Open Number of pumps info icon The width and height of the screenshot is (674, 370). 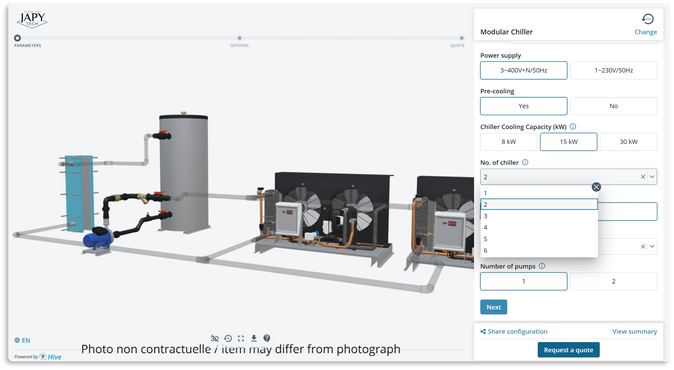(x=542, y=266)
